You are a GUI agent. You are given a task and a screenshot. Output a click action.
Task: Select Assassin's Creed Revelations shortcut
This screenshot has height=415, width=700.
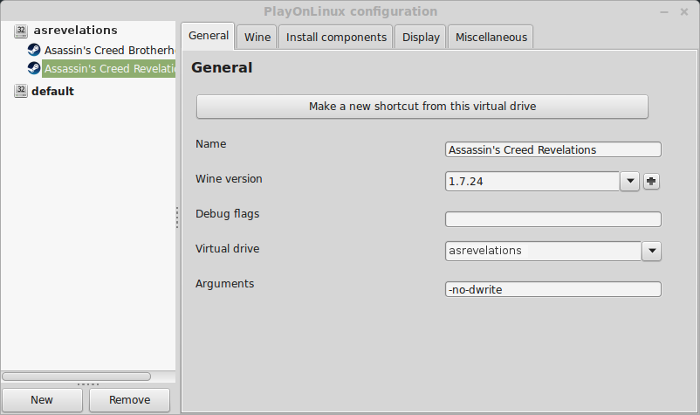click(109, 69)
